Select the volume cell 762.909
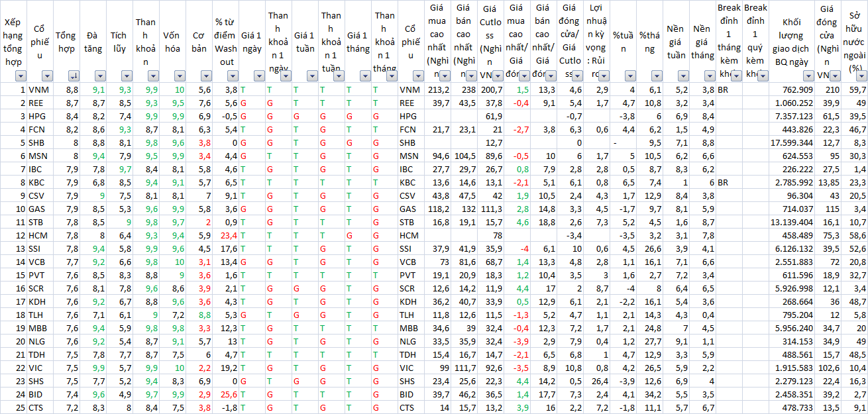Image resolution: width=868 pixels, height=414 pixels. pyautogui.click(x=792, y=89)
